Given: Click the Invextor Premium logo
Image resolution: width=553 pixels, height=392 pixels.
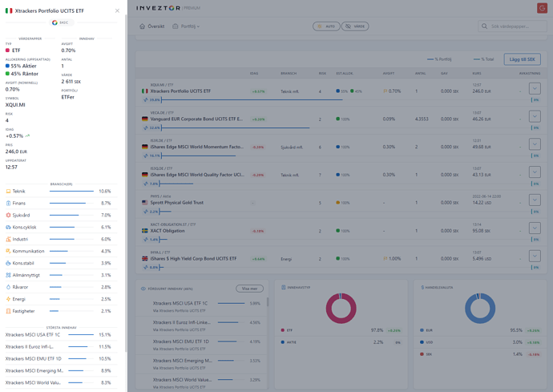Looking at the screenshot, I should pyautogui.click(x=168, y=8).
